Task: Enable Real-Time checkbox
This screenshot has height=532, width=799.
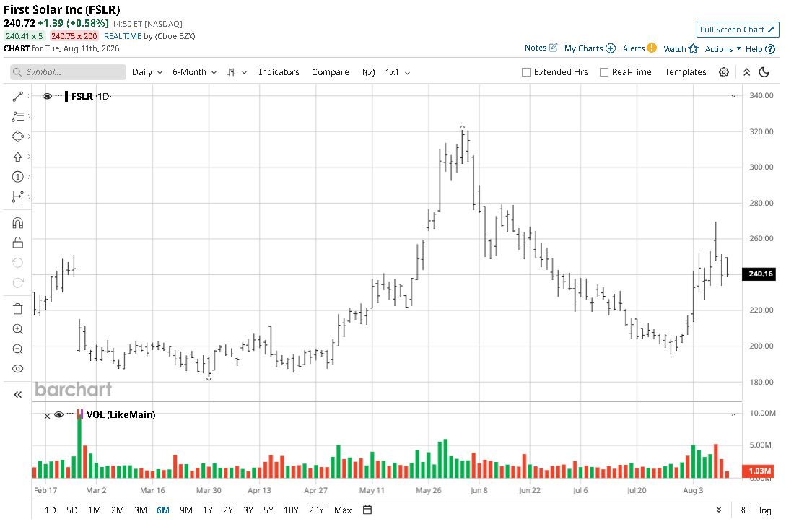Action: [604, 72]
